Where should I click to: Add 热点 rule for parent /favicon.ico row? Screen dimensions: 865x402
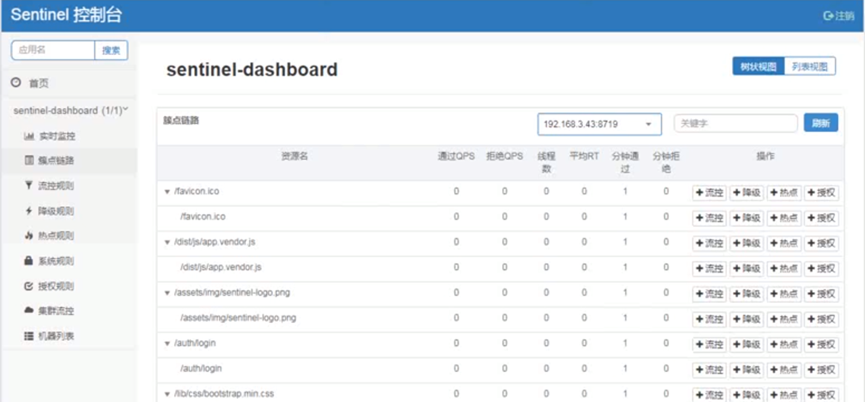tap(784, 193)
